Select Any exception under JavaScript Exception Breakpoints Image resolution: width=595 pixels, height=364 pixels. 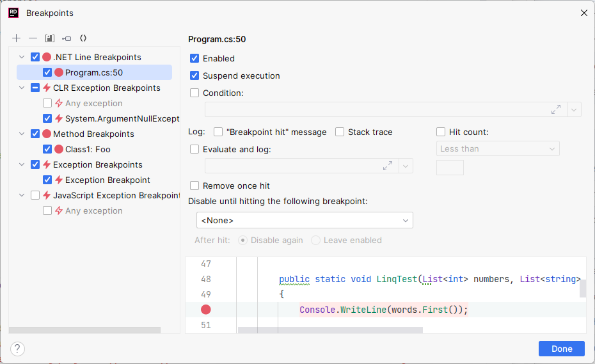(x=93, y=210)
